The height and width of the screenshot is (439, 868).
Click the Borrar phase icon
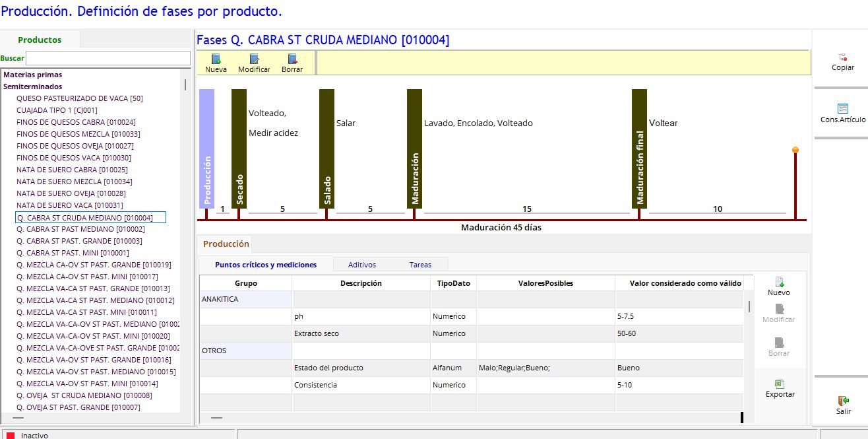click(292, 59)
